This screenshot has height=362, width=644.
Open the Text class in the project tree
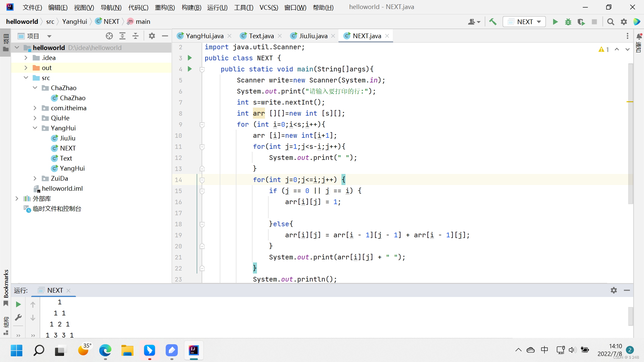pyautogui.click(x=66, y=158)
